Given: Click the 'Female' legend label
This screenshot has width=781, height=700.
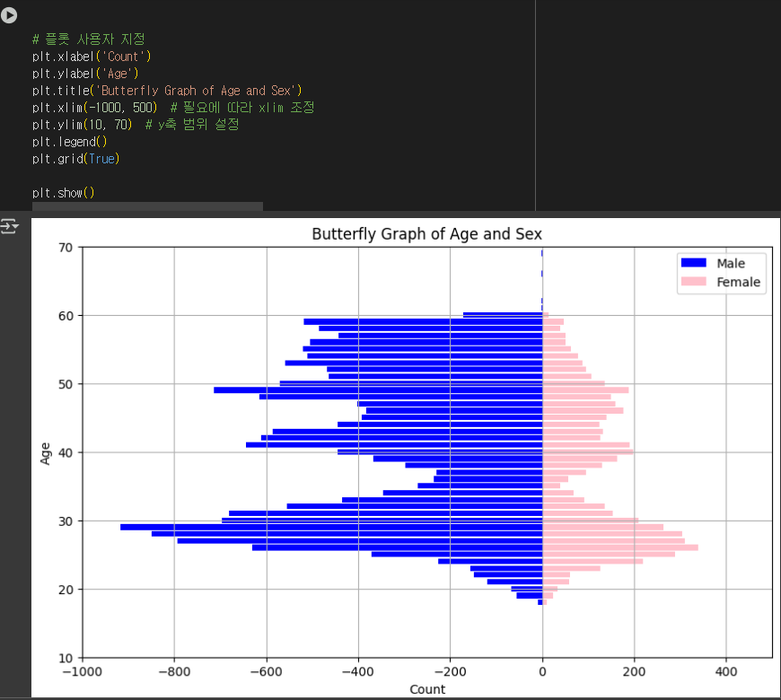Looking at the screenshot, I should [x=738, y=283].
